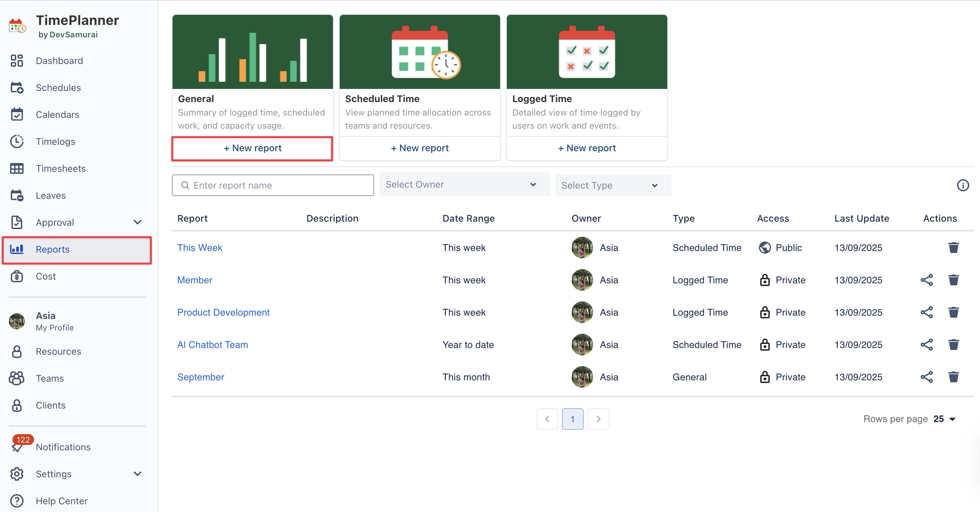Share the Member report
Screen dimensions: 980x512
click(926, 280)
